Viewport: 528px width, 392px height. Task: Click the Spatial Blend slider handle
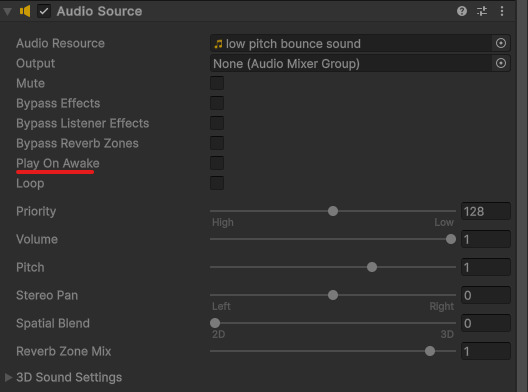pyautogui.click(x=215, y=323)
